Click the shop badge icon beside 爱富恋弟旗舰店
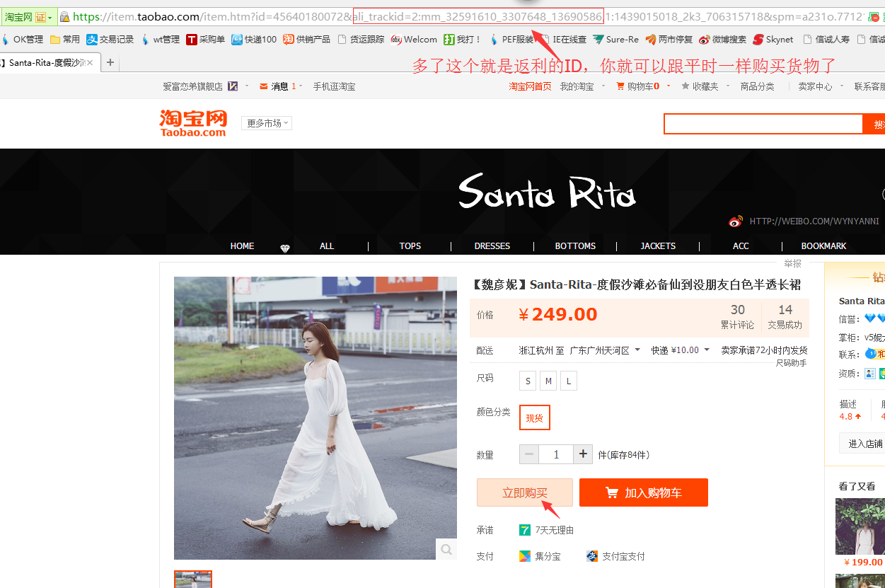Viewport: 885px width, 588px height. point(233,86)
